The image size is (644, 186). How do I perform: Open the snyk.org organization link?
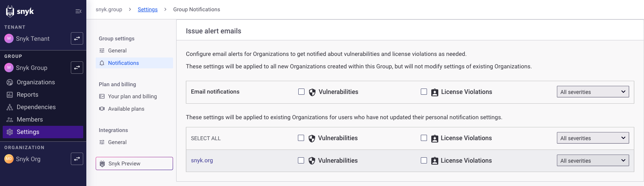[202, 160]
